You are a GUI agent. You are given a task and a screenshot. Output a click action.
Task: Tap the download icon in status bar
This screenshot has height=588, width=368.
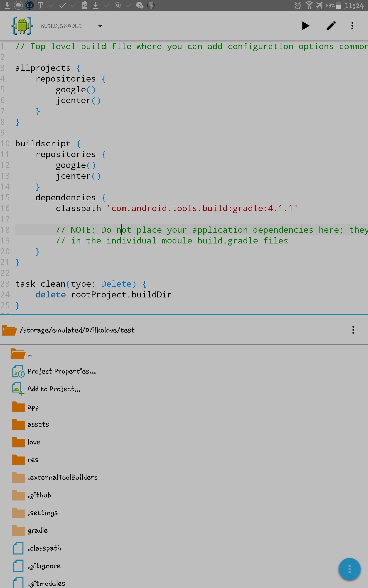click(7, 5)
